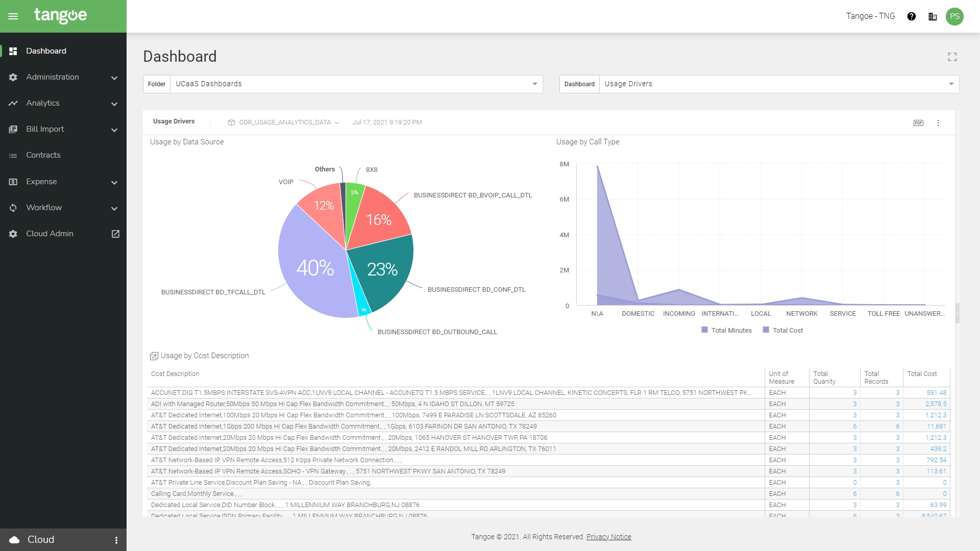The height and width of the screenshot is (551, 980).
Task: Open the Usage Drivers tab
Action: pyautogui.click(x=174, y=121)
